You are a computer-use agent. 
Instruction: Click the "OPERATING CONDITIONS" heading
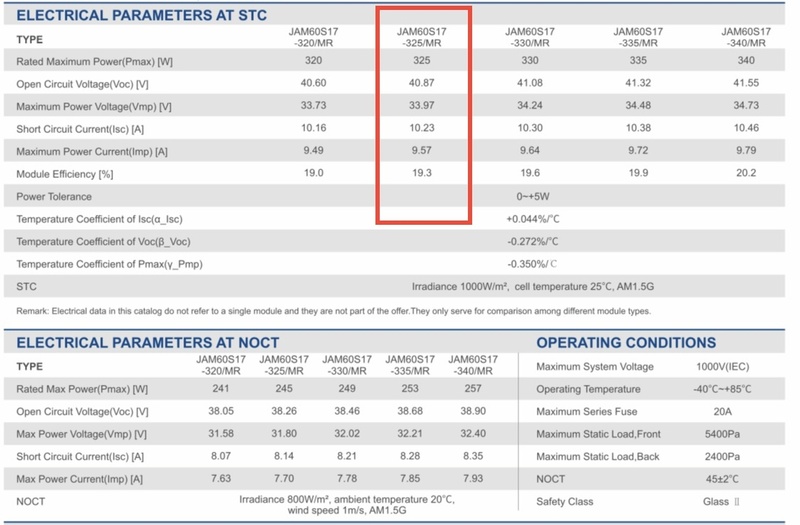pyautogui.click(x=633, y=343)
